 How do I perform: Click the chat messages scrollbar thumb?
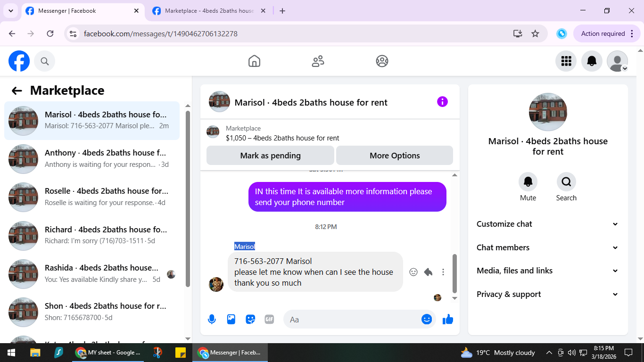coord(454,273)
